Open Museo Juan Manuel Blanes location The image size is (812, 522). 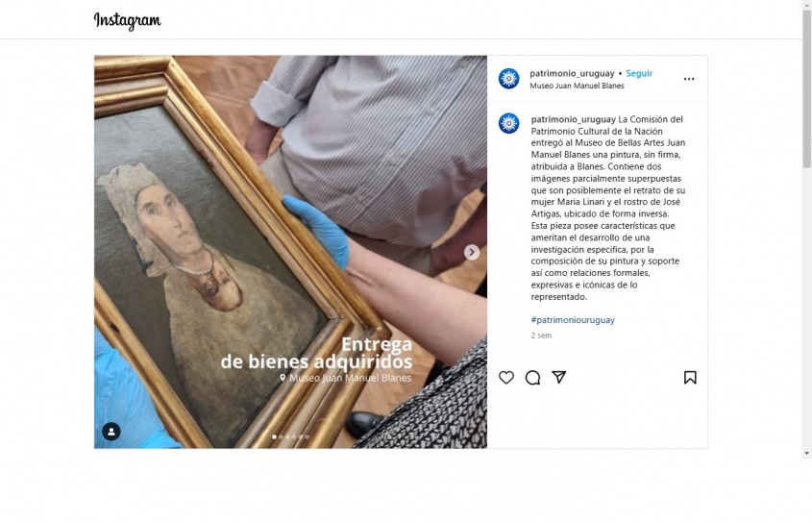coord(577,86)
